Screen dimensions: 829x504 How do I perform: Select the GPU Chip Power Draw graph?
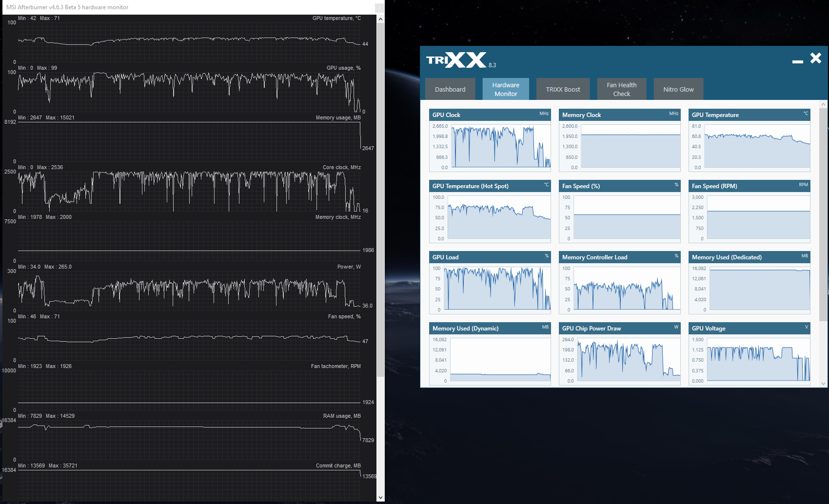coord(620,354)
